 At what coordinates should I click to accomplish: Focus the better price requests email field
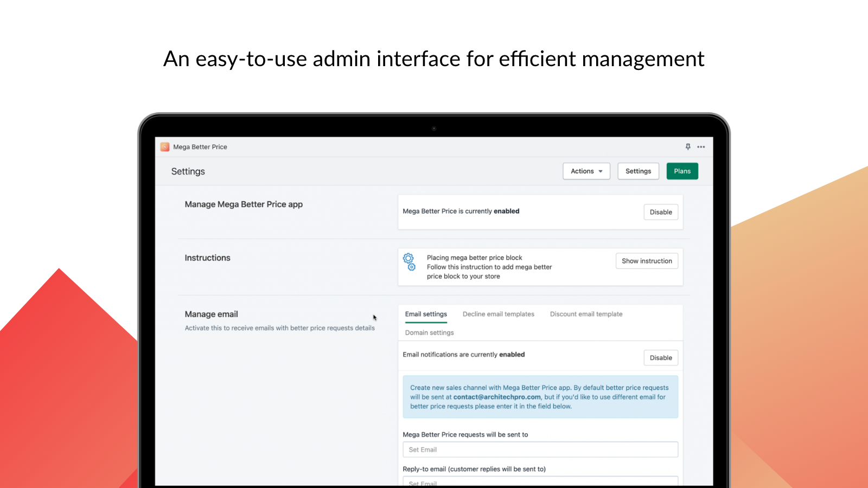click(x=540, y=450)
